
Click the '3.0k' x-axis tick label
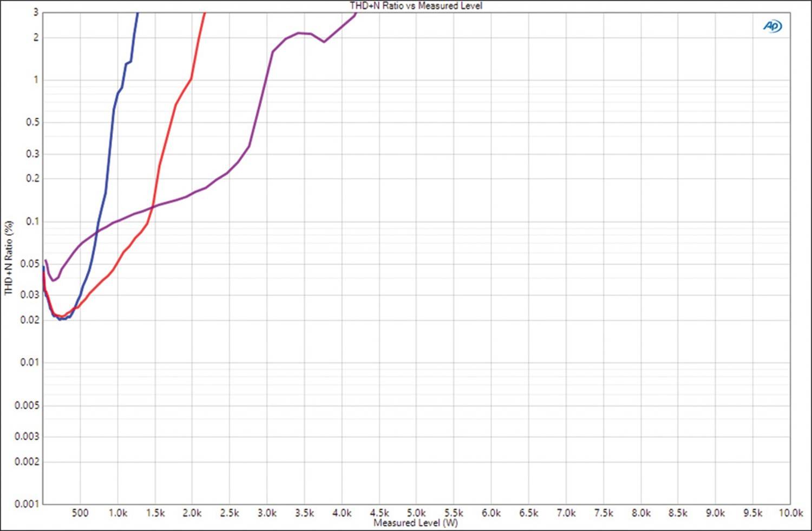pyautogui.click(x=267, y=513)
